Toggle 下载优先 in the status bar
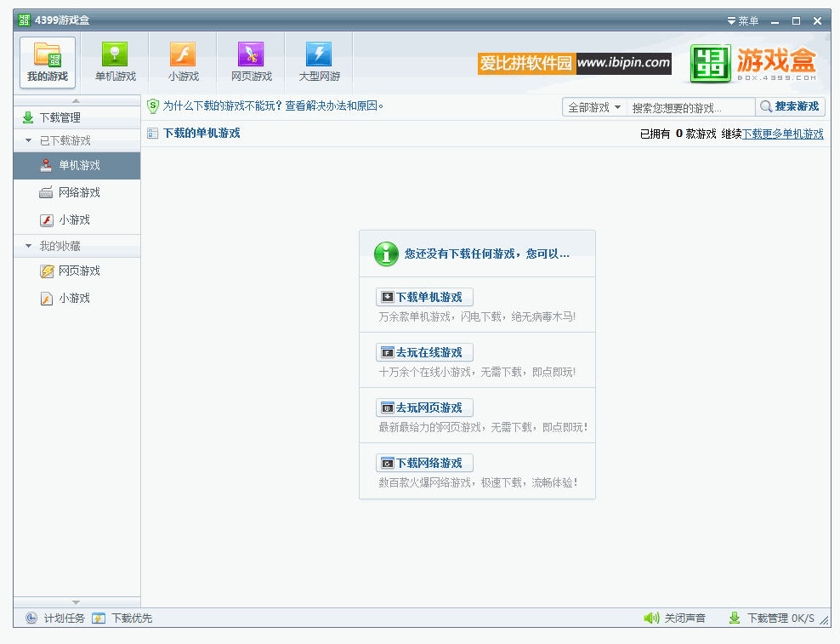 click(x=132, y=618)
